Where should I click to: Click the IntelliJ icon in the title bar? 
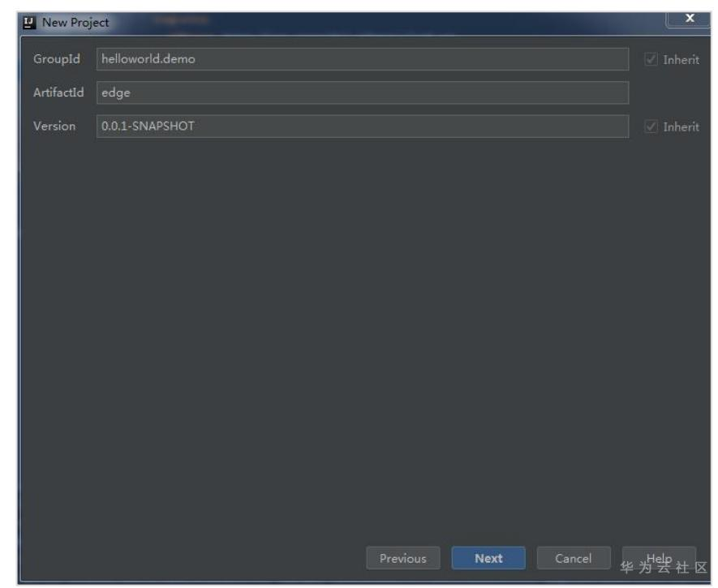(29, 23)
